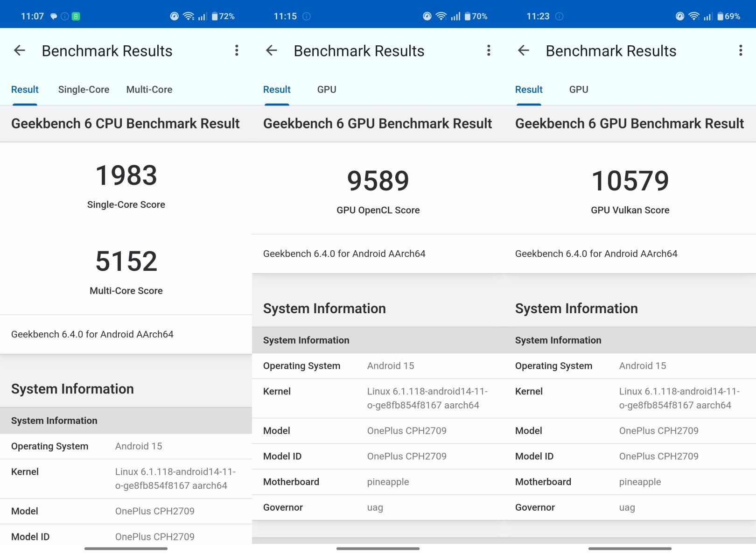Tap Motherboard "pineapple" on Vulkan screen

pyautogui.click(x=640, y=482)
